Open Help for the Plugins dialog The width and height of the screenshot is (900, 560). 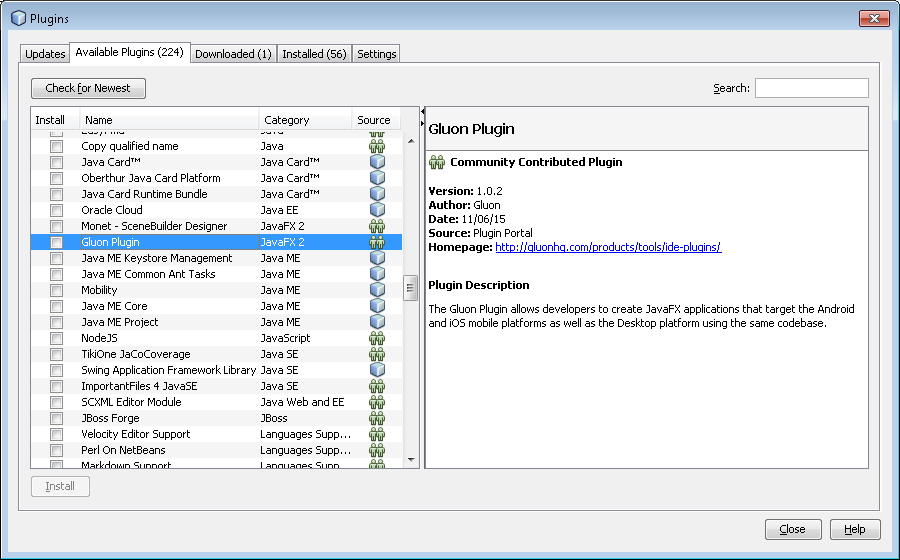(x=855, y=529)
